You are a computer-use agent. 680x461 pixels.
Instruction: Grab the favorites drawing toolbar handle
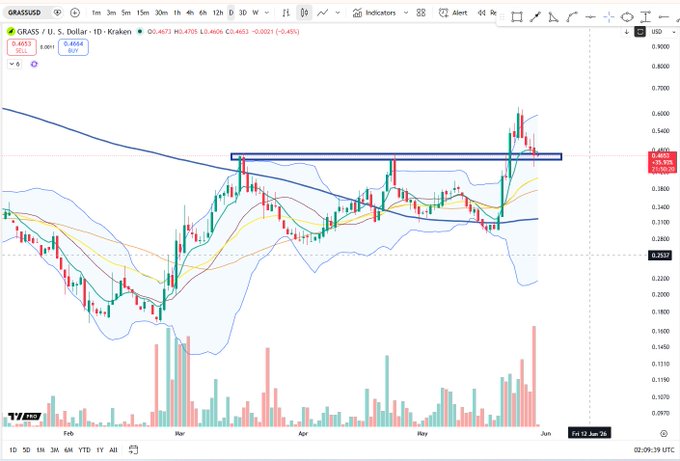point(502,17)
